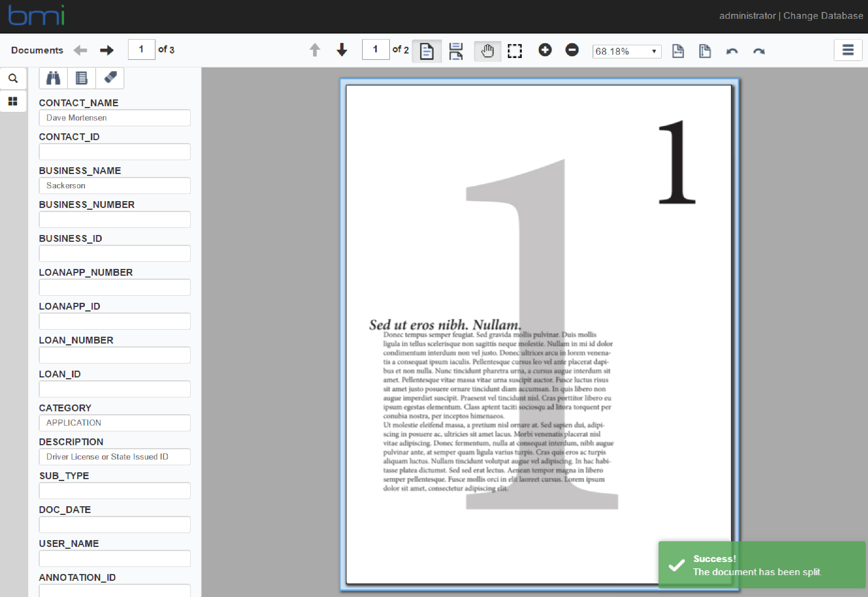
Task: Toggle single page view mode
Action: pyautogui.click(x=426, y=51)
